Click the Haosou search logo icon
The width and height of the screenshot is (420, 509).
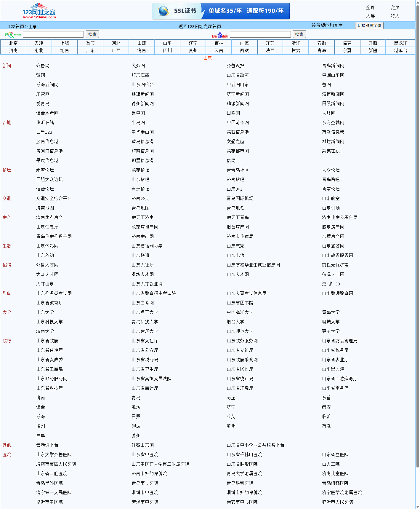(x=12, y=35)
